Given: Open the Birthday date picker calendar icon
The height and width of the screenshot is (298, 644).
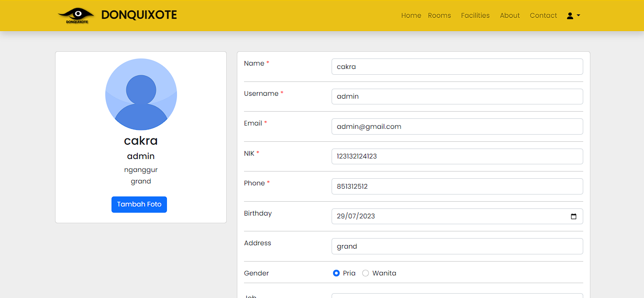Looking at the screenshot, I should coord(574,216).
